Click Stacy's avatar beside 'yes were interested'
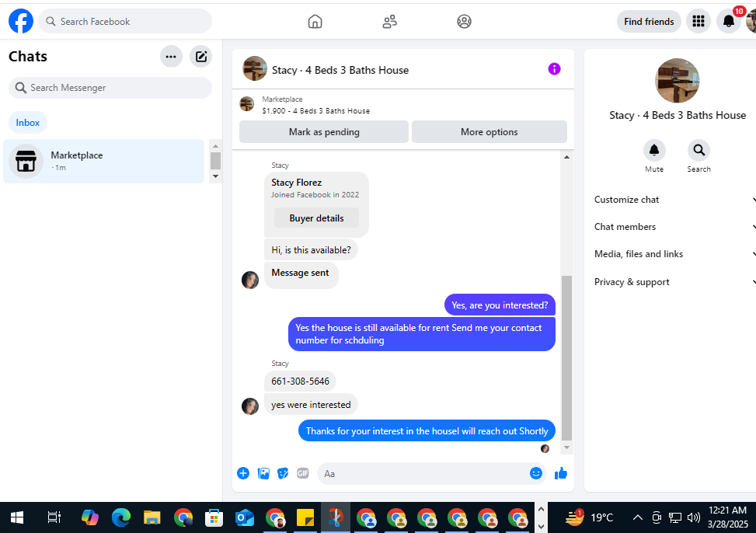 tap(249, 406)
